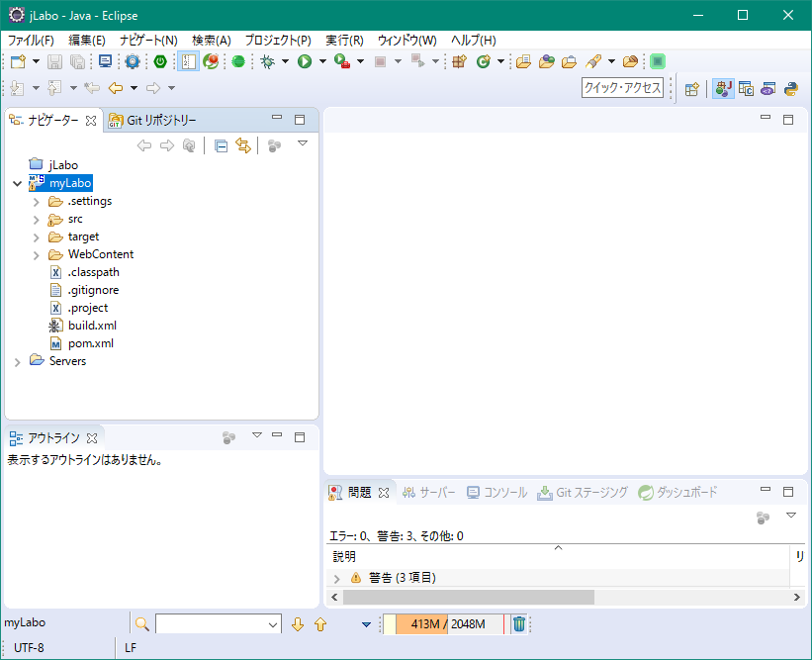The height and width of the screenshot is (660, 812).
Task: Close the アウトライン view tab
Action: point(92,438)
